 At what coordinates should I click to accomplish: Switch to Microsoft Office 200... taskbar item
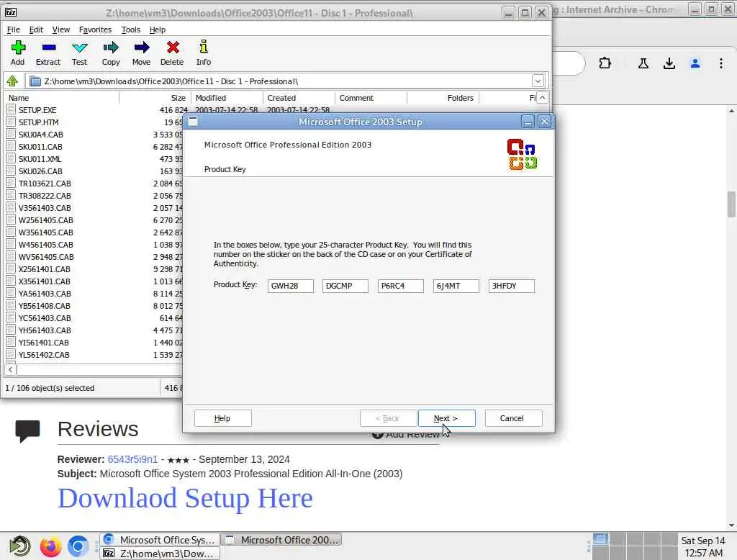281,540
